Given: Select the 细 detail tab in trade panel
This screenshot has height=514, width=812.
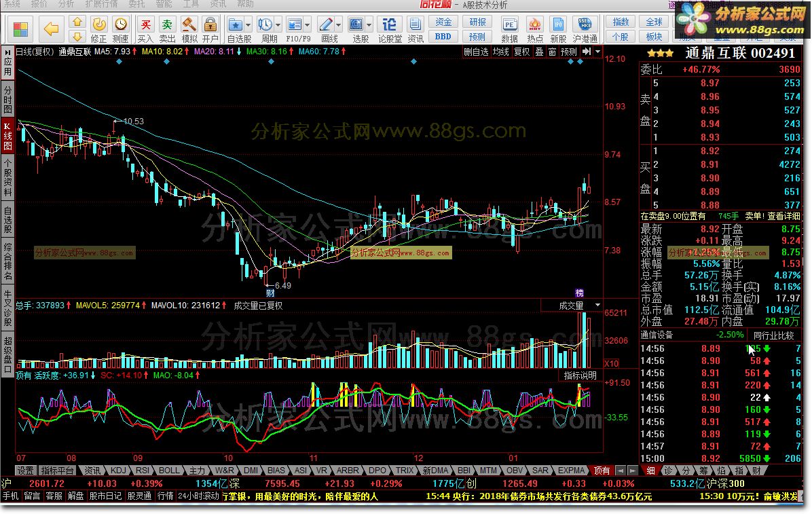Looking at the screenshot, I should pos(651,471).
